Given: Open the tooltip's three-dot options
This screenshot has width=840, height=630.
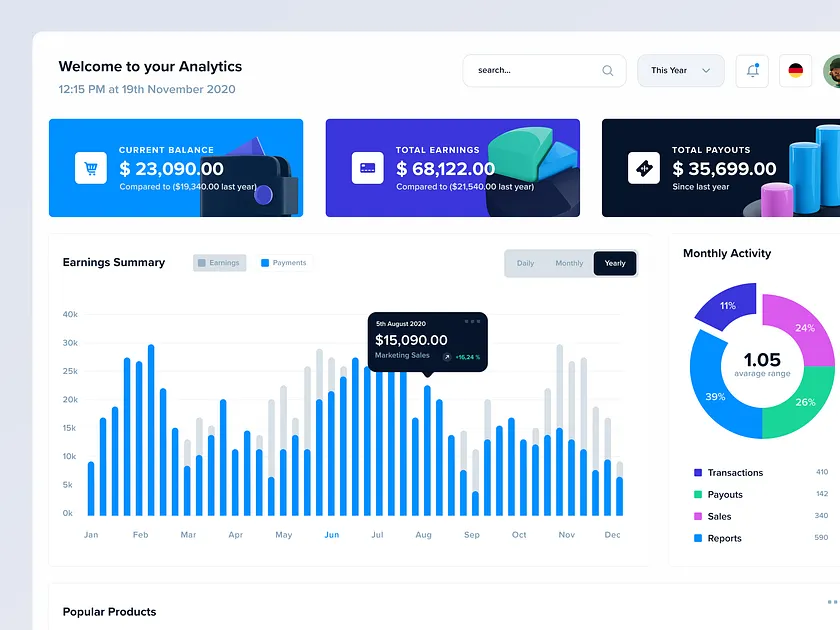Looking at the screenshot, I should (473, 321).
